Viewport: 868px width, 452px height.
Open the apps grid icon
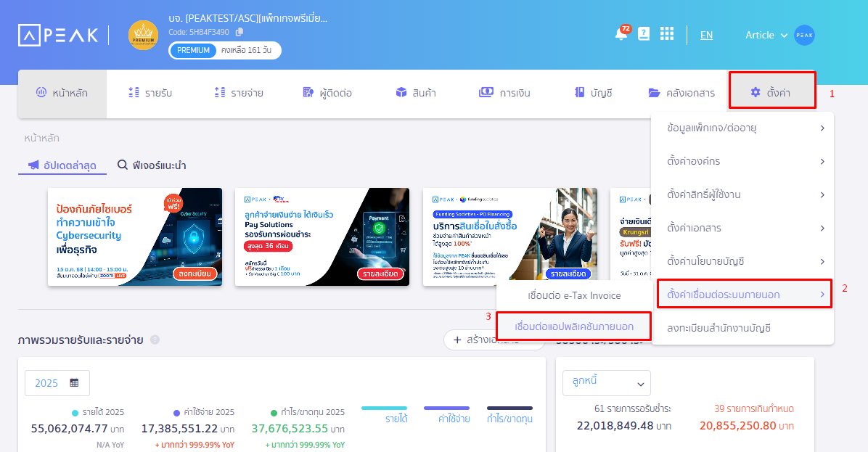pyautogui.click(x=667, y=34)
